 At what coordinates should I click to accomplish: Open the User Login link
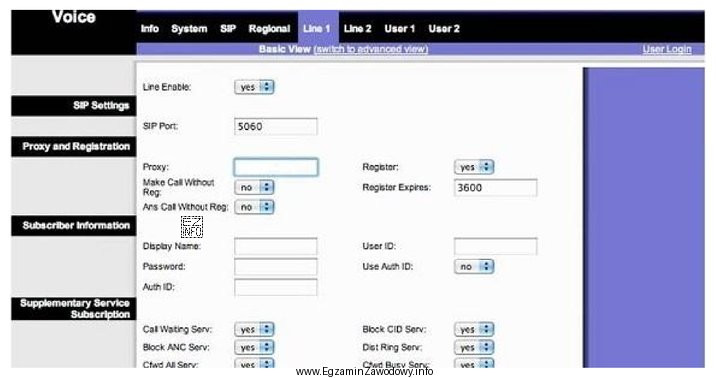coord(667,49)
